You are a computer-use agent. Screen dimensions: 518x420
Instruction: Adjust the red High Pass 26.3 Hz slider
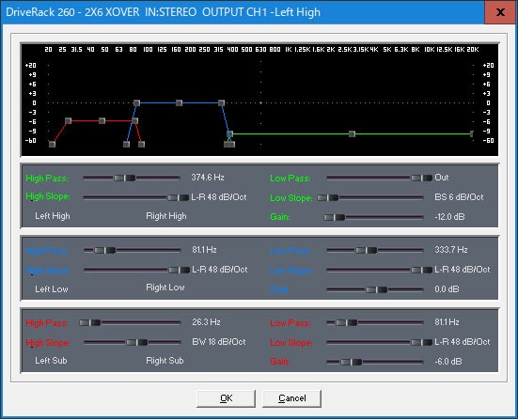coord(90,322)
